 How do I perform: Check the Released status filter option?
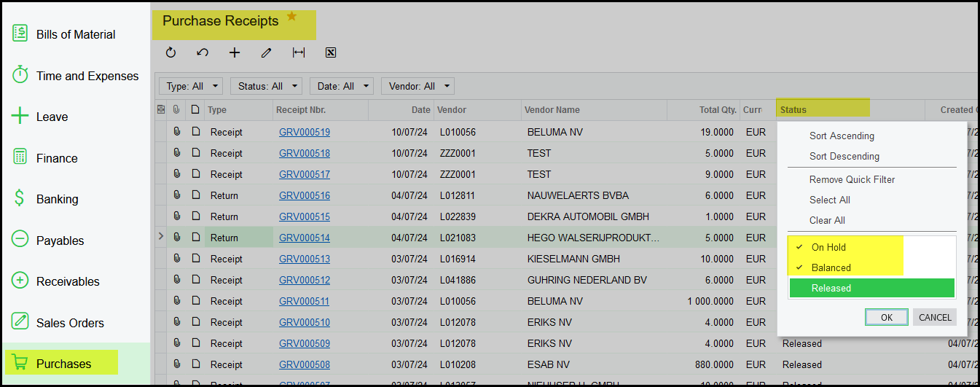[831, 288]
